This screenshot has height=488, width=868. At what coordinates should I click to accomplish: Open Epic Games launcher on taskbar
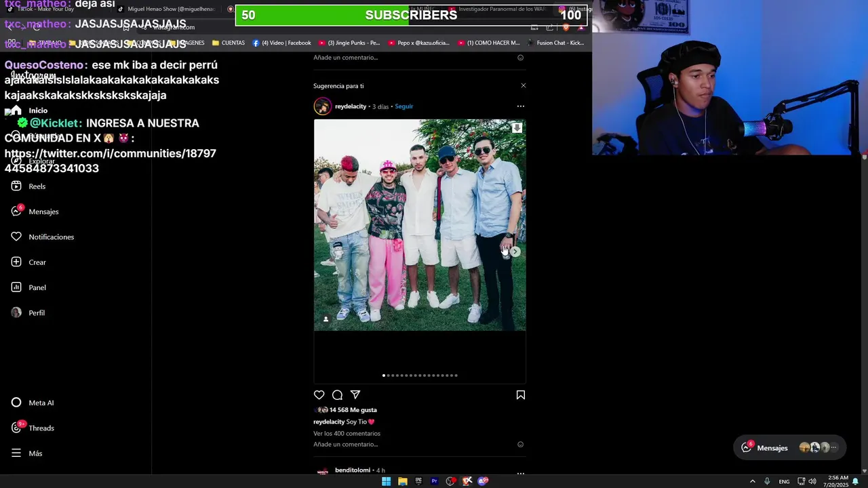(x=418, y=481)
